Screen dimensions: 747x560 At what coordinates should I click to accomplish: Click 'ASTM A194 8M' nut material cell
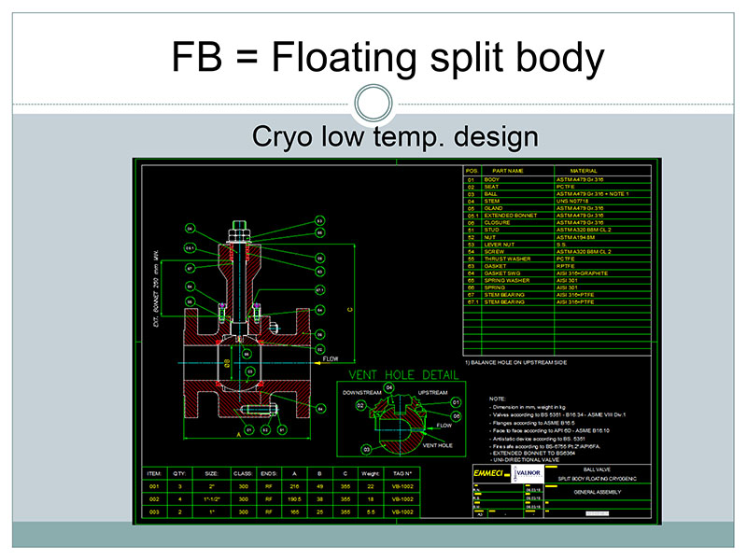click(575, 237)
